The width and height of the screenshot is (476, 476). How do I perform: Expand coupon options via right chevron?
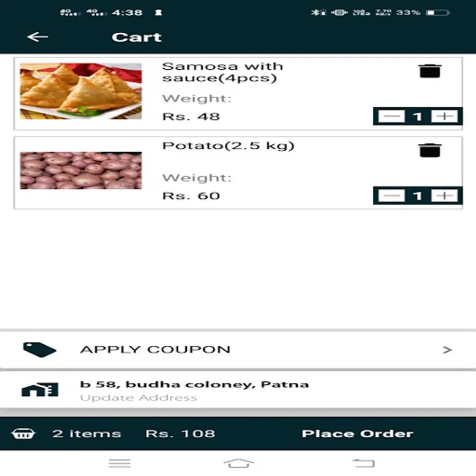click(x=447, y=350)
